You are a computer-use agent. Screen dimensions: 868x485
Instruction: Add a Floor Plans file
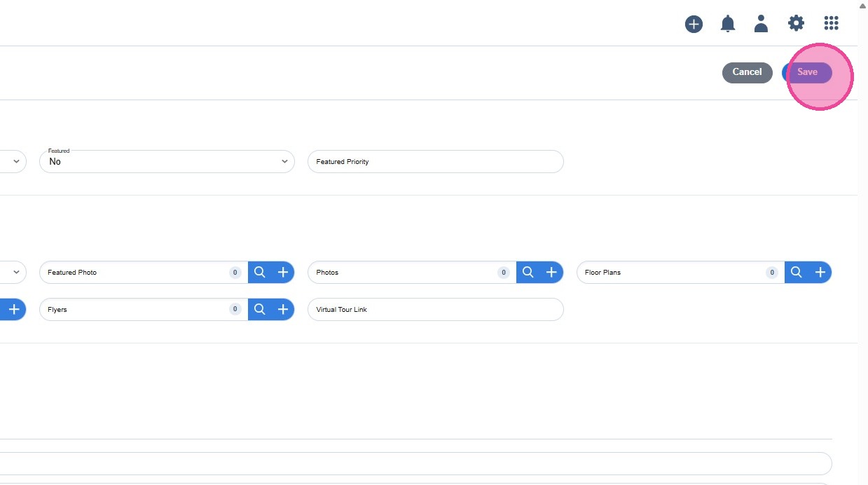click(x=820, y=273)
